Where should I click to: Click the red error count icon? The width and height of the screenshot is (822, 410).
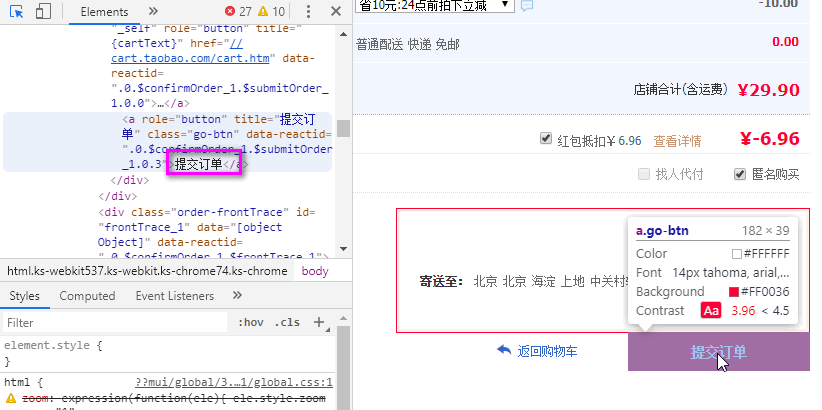coord(230,11)
